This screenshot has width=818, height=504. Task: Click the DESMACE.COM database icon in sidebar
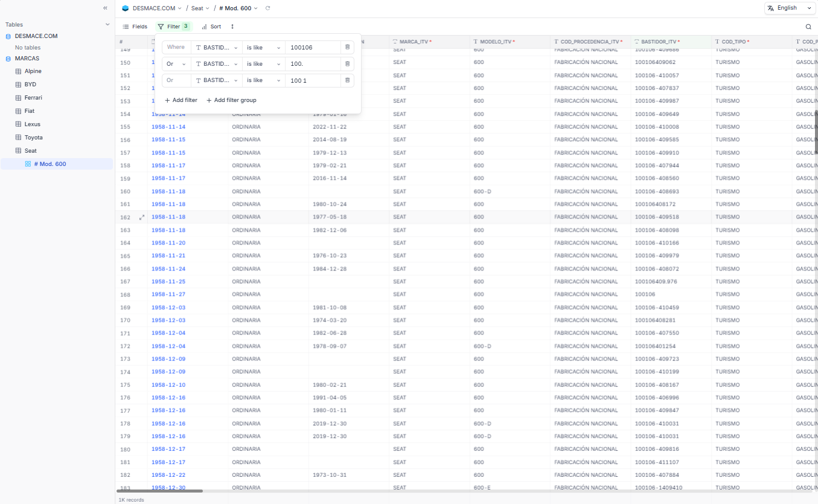click(x=8, y=36)
